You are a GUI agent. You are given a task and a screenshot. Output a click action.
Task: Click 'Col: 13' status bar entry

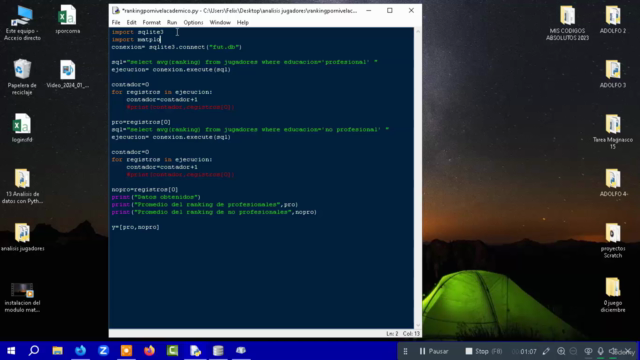pos(411,333)
